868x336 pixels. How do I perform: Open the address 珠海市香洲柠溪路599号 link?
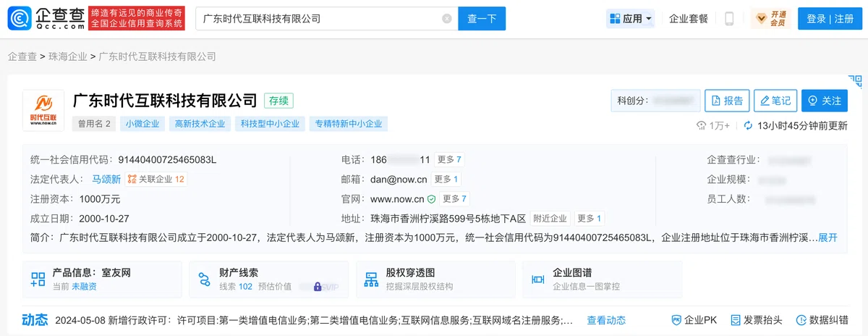click(448, 219)
